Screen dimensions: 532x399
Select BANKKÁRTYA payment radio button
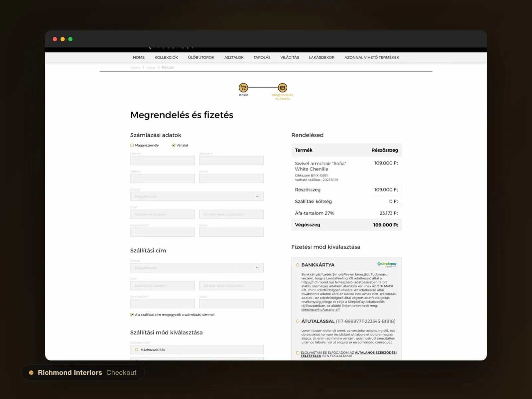pos(298,265)
